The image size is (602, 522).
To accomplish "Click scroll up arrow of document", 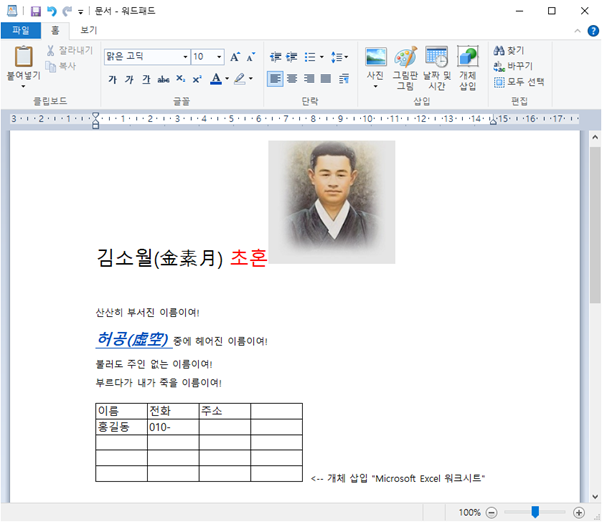I will click(595, 137).
